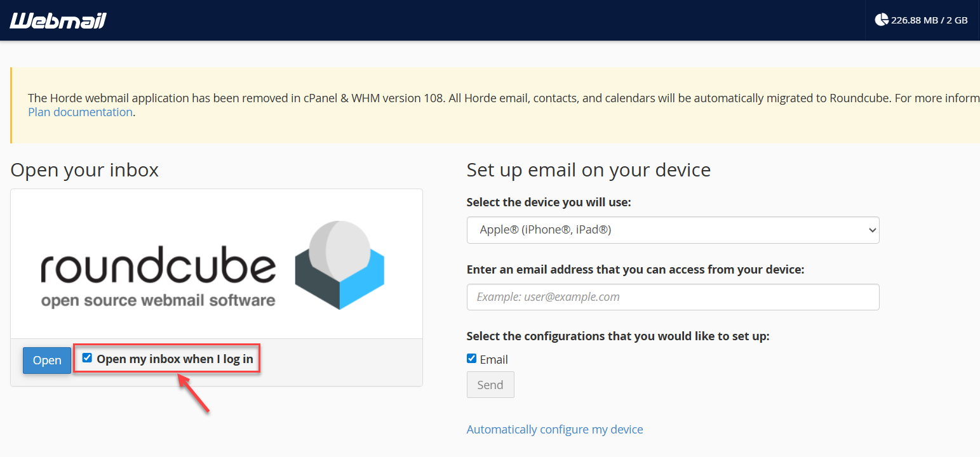The image size is (980, 457).
Task: Click the chevron on the Apple device selector
Action: pyautogui.click(x=872, y=230)
